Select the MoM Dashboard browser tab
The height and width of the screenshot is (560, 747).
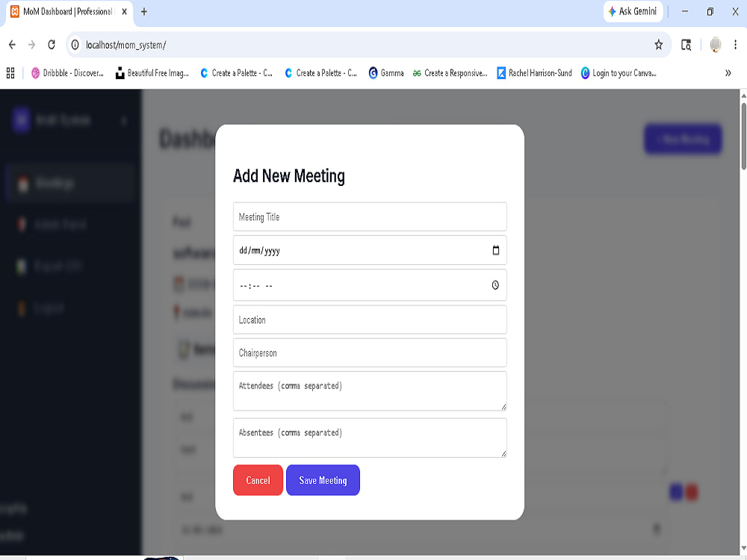tap(69, 11)
